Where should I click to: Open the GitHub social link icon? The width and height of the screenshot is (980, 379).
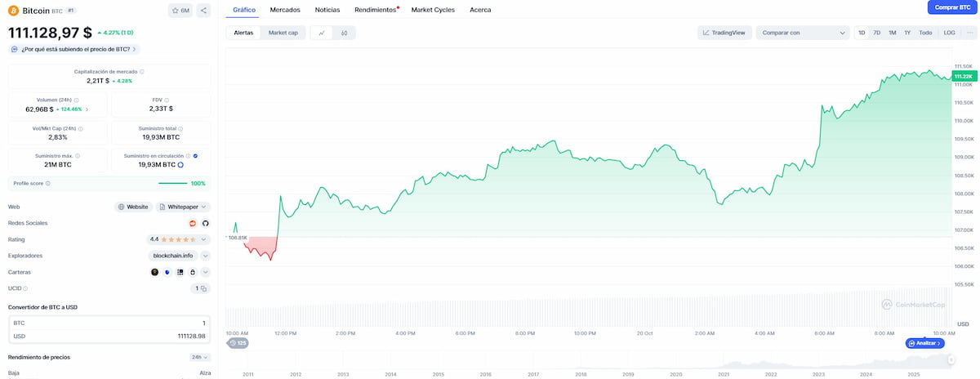pyautogui.click(x=206, y=223)
